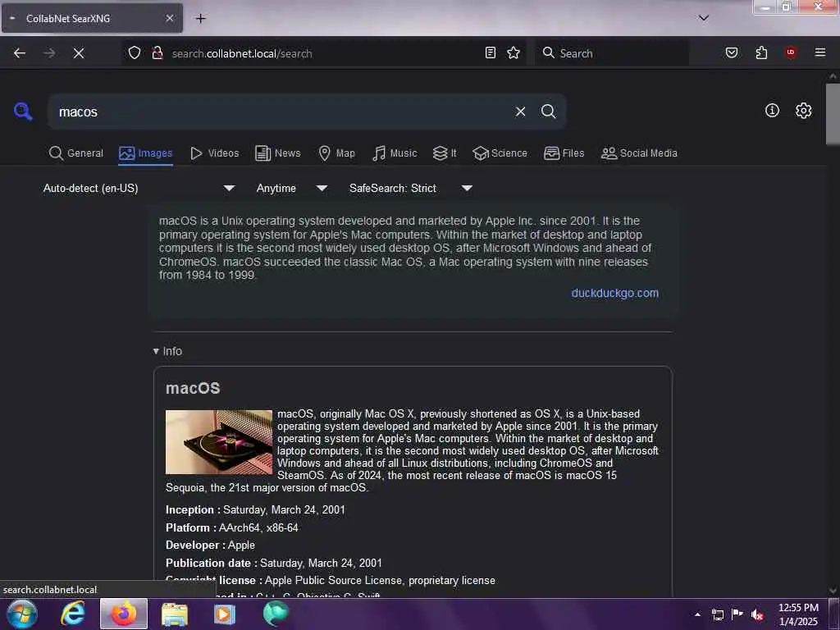The width and height of the screenshot is (840, 630).
Task: Click the macOS infobox heading
Action: tap(193, 388)
